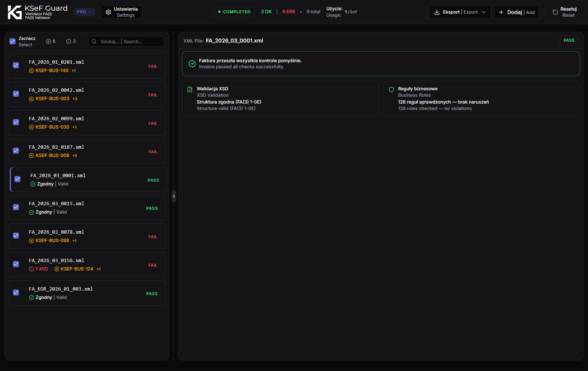Click the Reguły biznesowe shield icon
Viewport: 588px width, 371px height.
point(391,90)
